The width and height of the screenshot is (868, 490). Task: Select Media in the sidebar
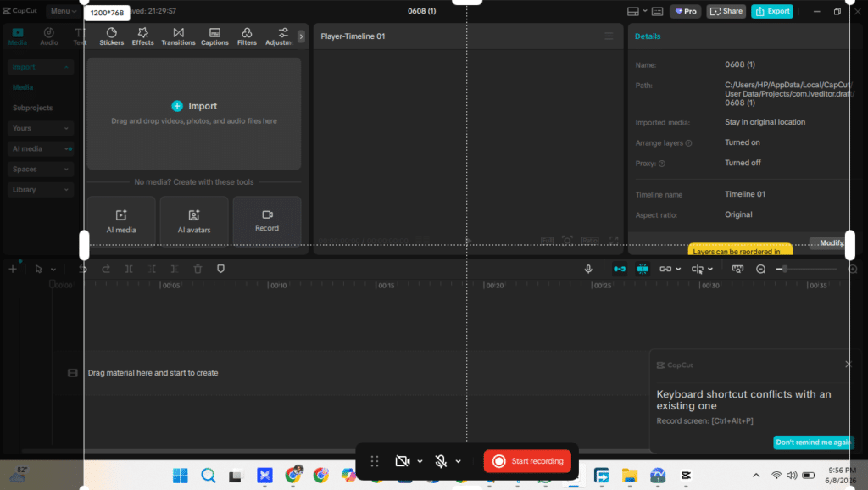click(x=23, y=87)
